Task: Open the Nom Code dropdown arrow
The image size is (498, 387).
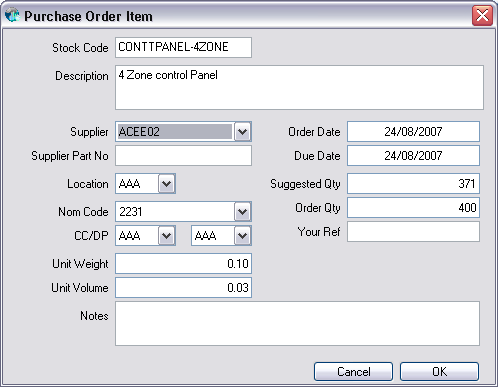Action: click(242, 212)
